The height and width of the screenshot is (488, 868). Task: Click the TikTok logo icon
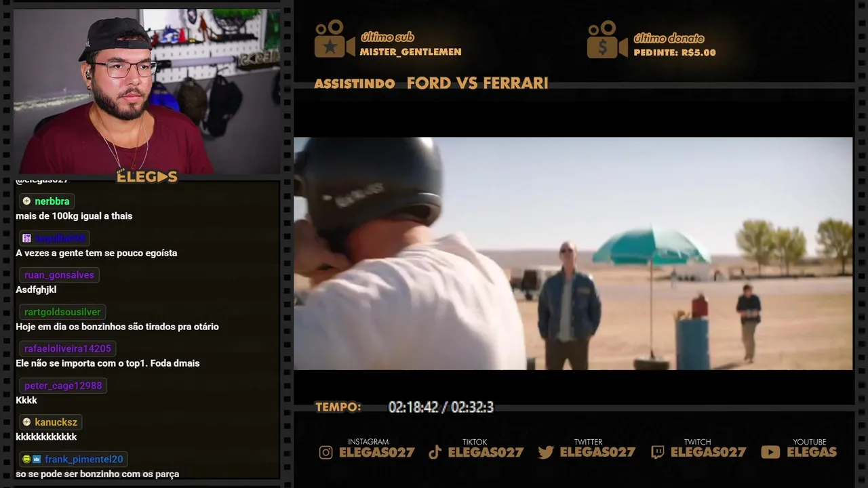click(435, 453)
